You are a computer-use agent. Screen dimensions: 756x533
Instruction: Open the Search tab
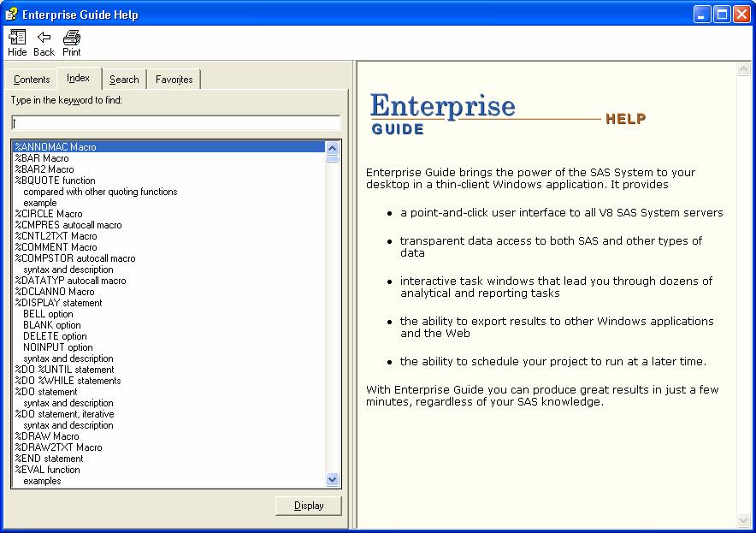(124, 80)
